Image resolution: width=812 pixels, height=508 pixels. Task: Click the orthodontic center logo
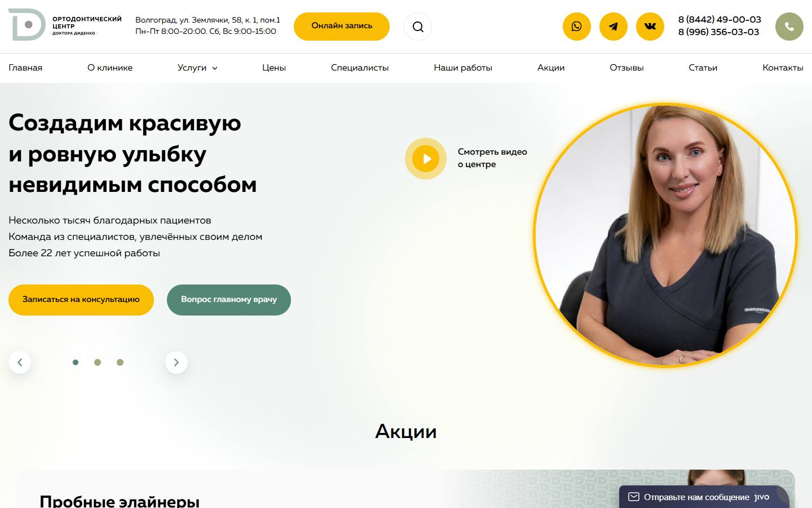coord(65,25)
